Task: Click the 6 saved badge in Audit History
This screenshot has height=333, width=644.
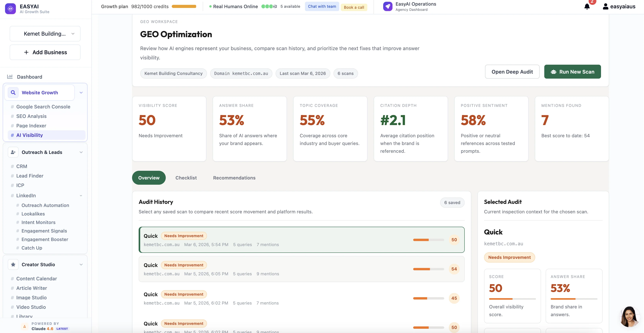Action: pyautogui.click(x=452, y=203)
